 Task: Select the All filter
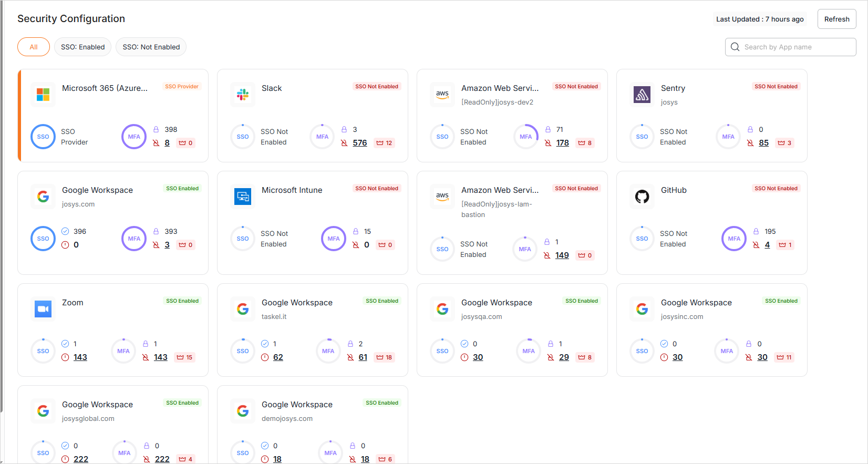pos(34,47)
